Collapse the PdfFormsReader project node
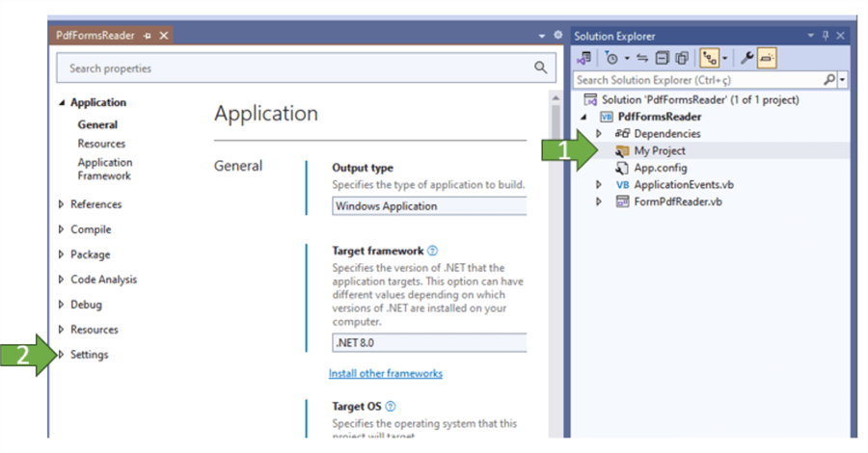 [x=583, y=117]
